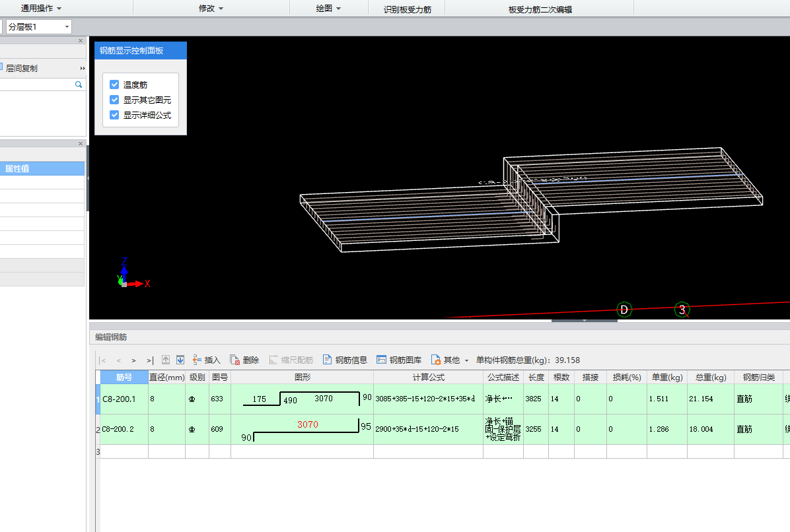Click 根数 column header
Screen dimensions: 790x532
click(561, 377)
